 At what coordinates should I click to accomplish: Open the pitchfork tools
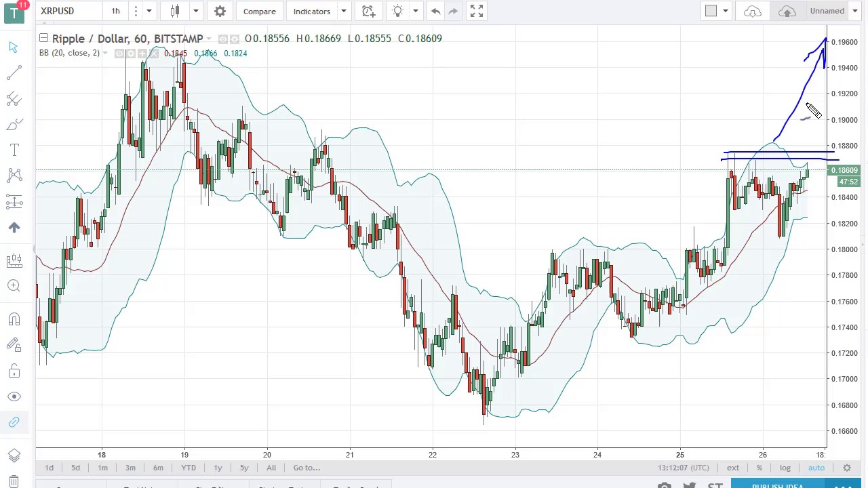click(14, 99)
